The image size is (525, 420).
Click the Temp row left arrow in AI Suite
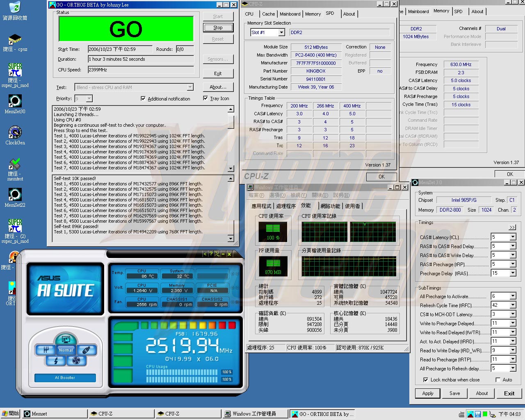point(233,274)
